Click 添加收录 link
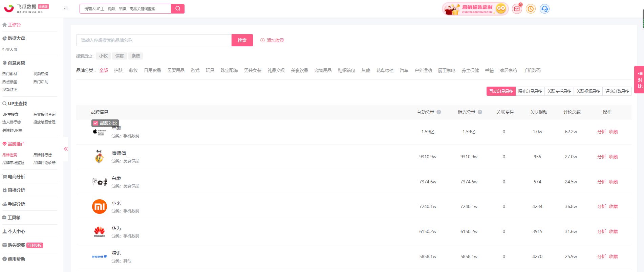 click(272, 40)
